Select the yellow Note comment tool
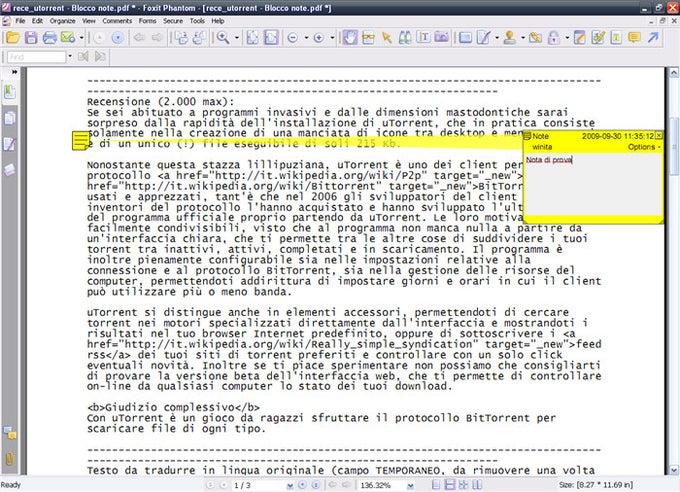Viewport: 680px width, 492px height. pyautogui.click(x=634, y=38)
